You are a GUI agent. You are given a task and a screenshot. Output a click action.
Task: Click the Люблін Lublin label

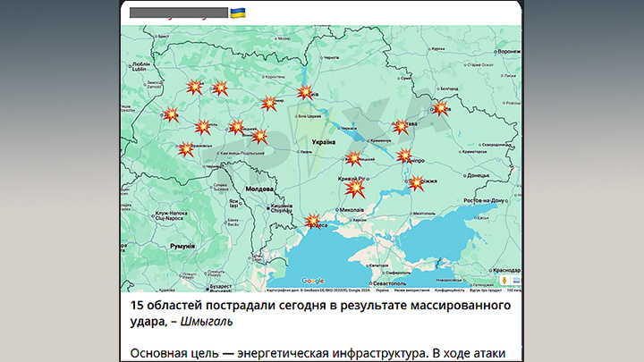pyautogui.click(x=141, y=67)
